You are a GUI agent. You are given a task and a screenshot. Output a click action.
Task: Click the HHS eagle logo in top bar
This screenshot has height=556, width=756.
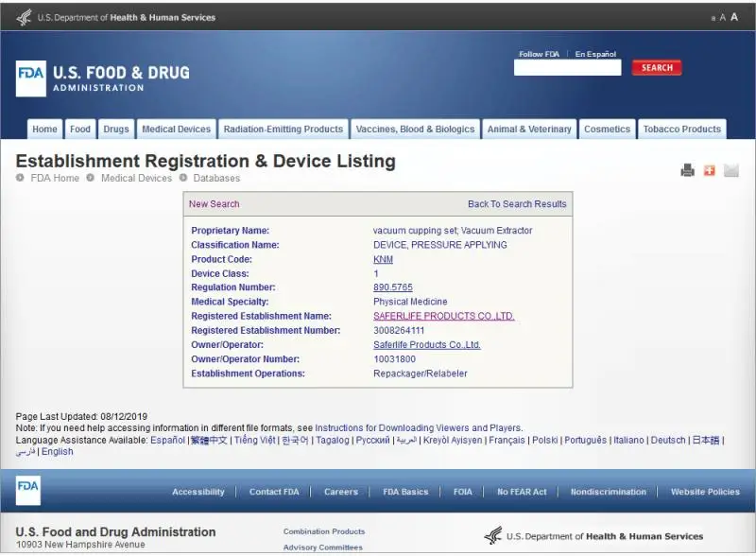[x=24, y=17]
